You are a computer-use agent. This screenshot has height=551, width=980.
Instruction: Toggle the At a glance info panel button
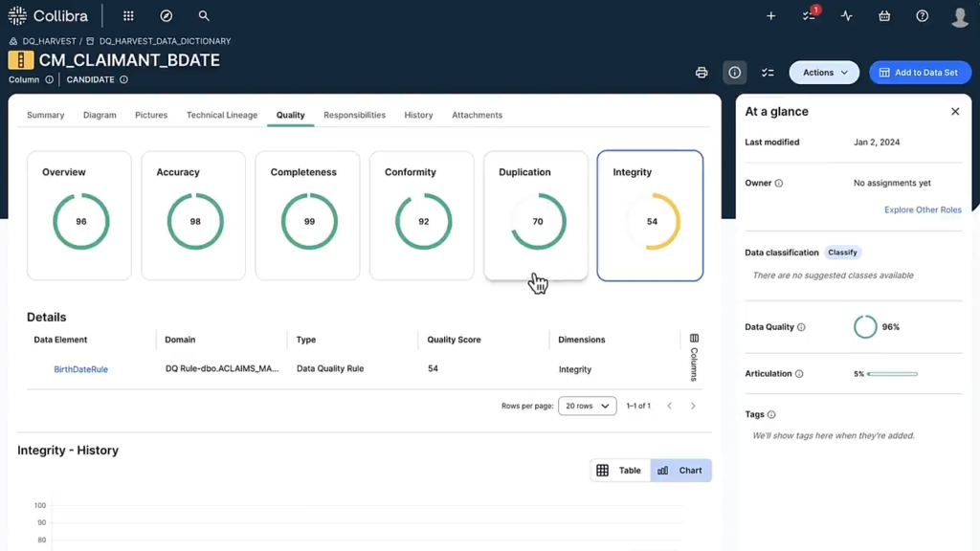[x=735, y=73]
